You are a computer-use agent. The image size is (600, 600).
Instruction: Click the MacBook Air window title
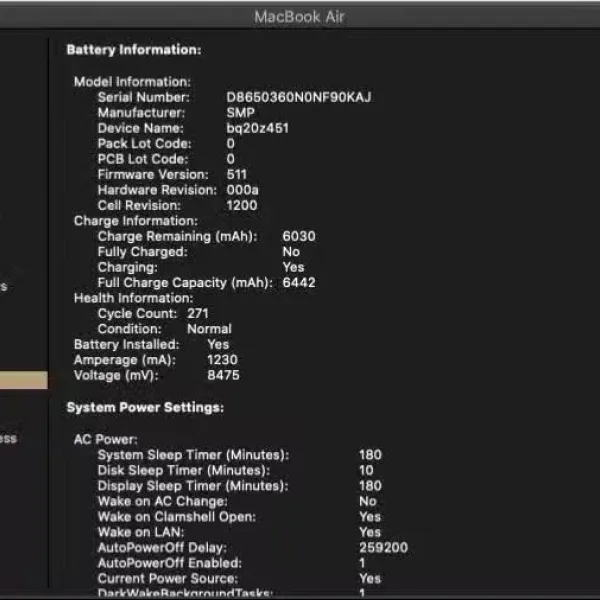[300, 17]
